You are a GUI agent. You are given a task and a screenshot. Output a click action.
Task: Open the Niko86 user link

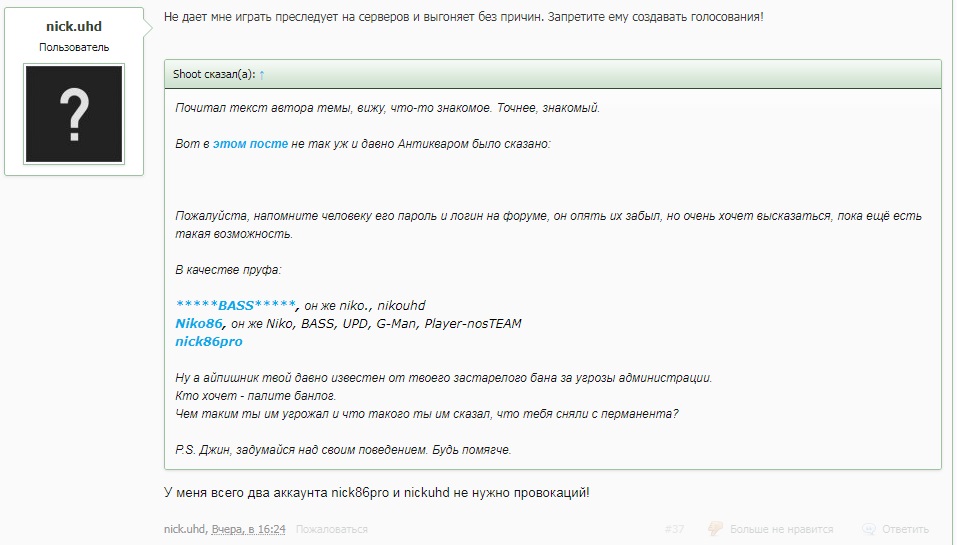coord(198,323)
